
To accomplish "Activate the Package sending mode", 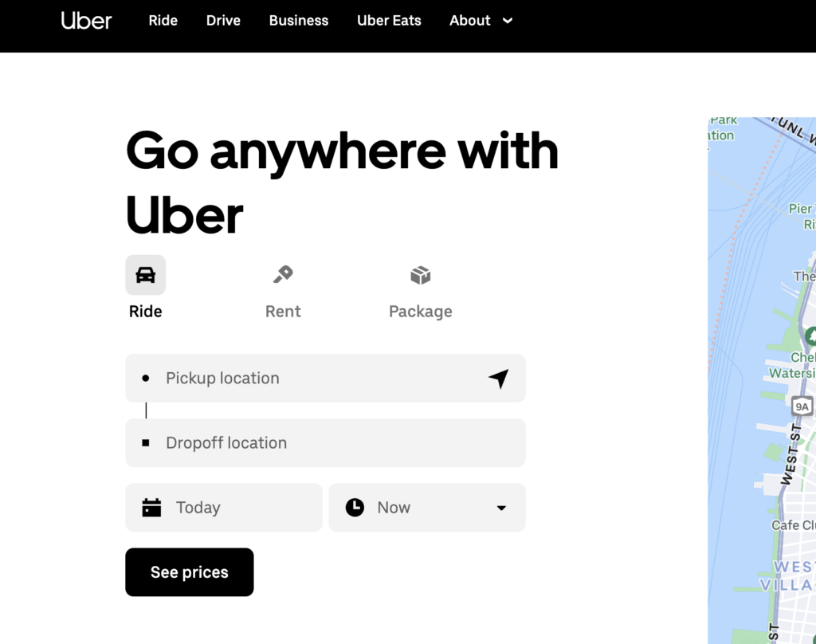I will pyautogui.click(x=420, y=287).
